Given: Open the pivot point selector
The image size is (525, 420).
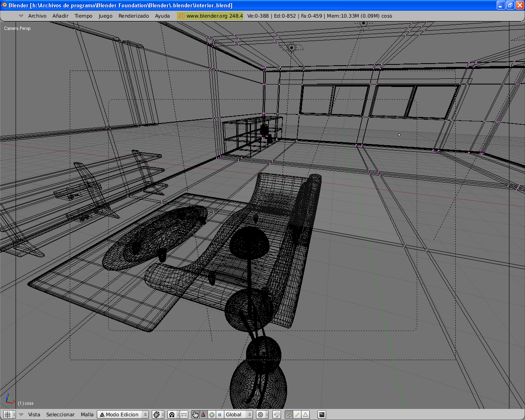Looking at the screenshot, I should (x=174, y=415).
